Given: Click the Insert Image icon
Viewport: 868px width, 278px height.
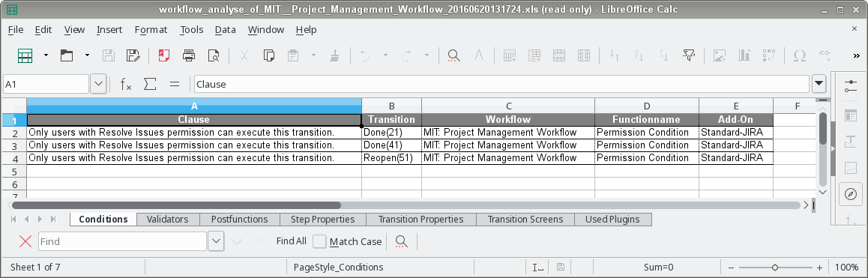Looking at the screenshot, I should click(719, 55).
